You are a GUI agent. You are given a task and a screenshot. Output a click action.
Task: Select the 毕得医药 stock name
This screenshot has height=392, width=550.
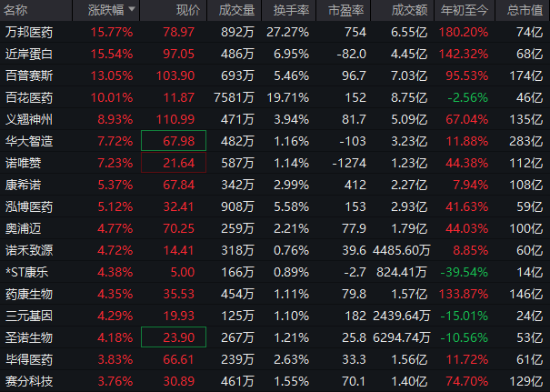coord(29,360)
